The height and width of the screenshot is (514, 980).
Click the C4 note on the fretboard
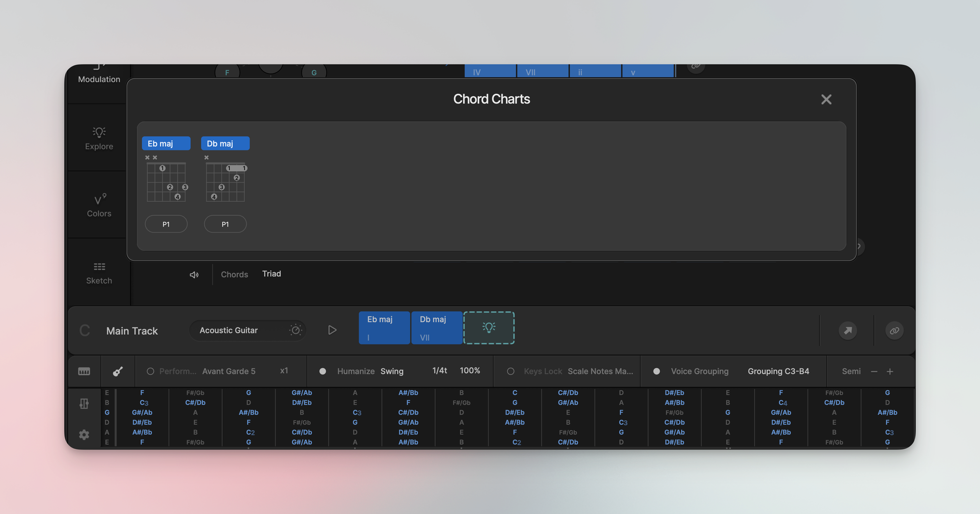pyautogui.click(x=783, y=403)
